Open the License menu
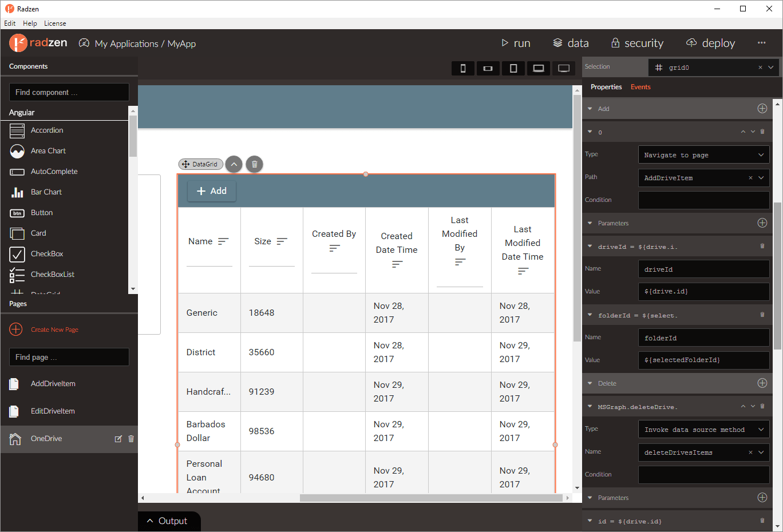This screenshot has height=532, width=783. (55, 23)
